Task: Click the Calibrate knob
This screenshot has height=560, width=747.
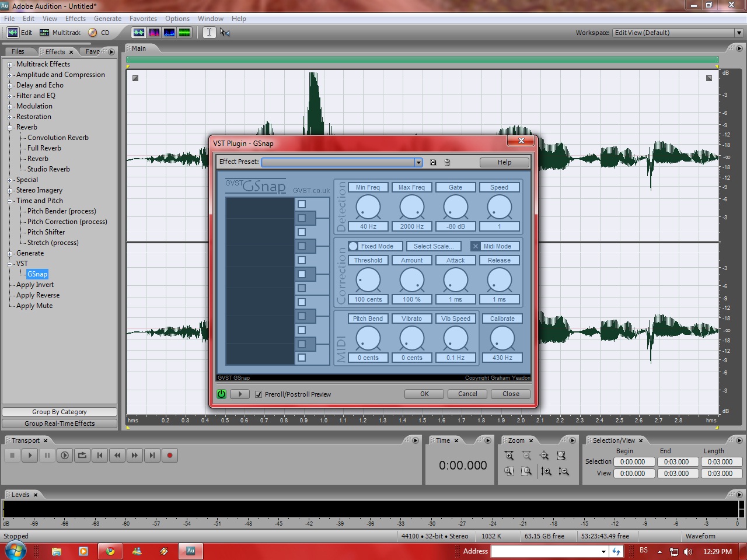Action: 502,338
